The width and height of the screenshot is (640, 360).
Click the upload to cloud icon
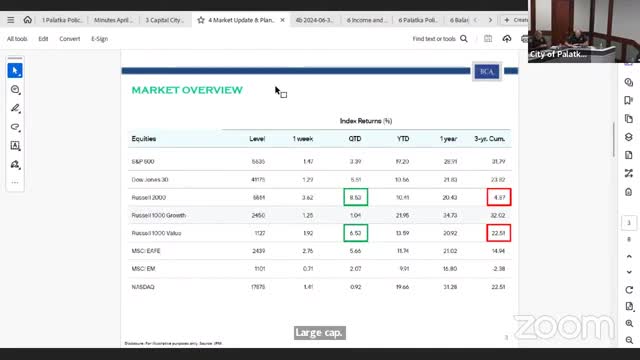507,39
